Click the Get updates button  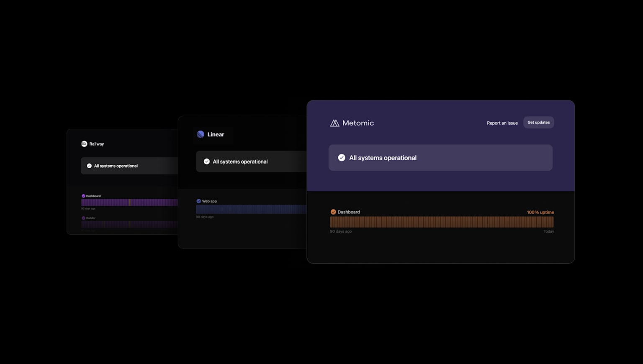coord(539,123)
